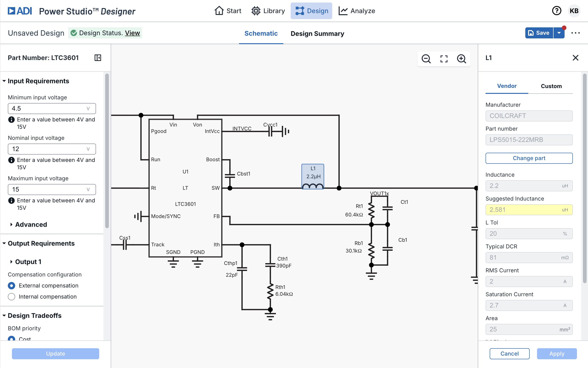Open the three-dot more options menu
The image size is (588, 368).
pyautogui.click(x=575, y=33)
